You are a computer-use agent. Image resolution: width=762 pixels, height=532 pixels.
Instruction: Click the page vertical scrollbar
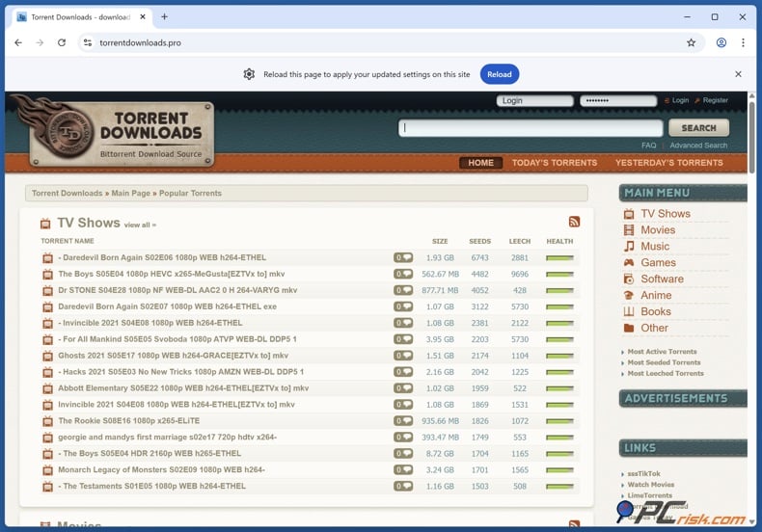tap(751, 136)
